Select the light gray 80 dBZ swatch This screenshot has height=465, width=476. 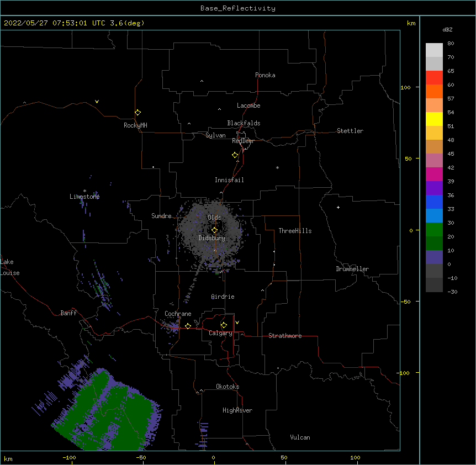coord(434,50)
